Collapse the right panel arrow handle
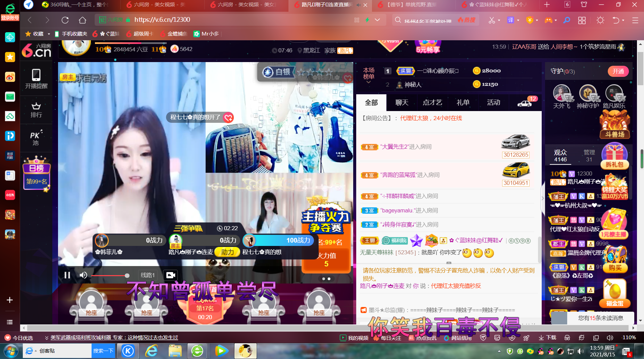The image size is (644, 359). tap(543, 198)
